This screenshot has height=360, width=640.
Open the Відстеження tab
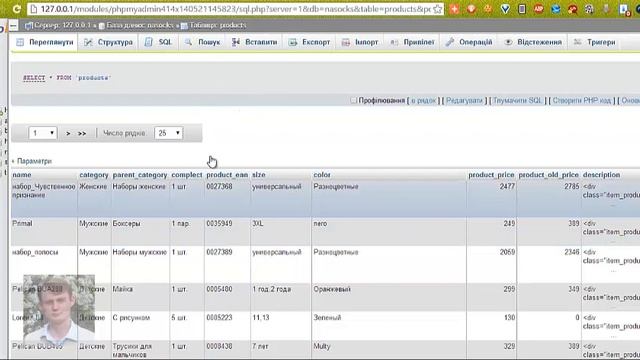(x=533, y=42)
